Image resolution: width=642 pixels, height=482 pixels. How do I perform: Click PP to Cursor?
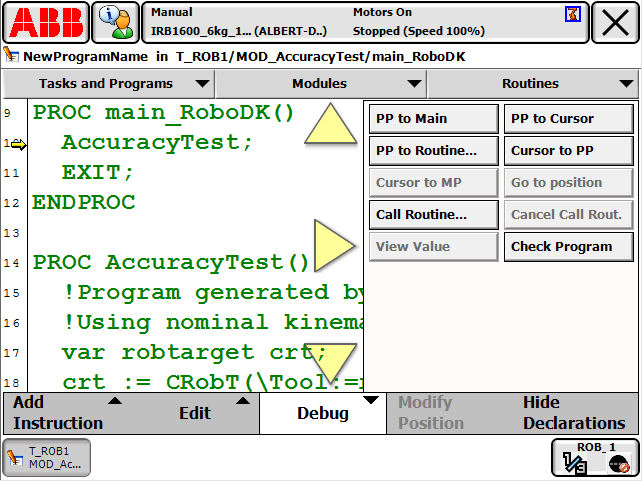point(569,119)
